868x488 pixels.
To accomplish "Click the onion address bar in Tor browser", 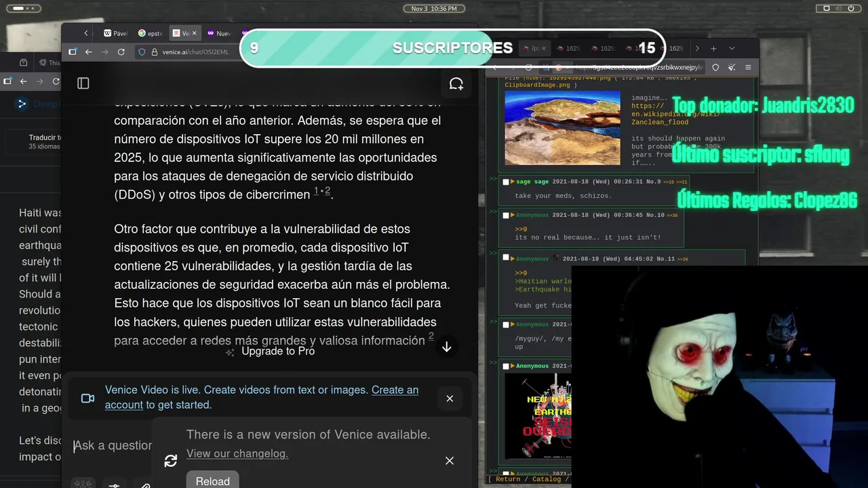I will click(637, 67).
